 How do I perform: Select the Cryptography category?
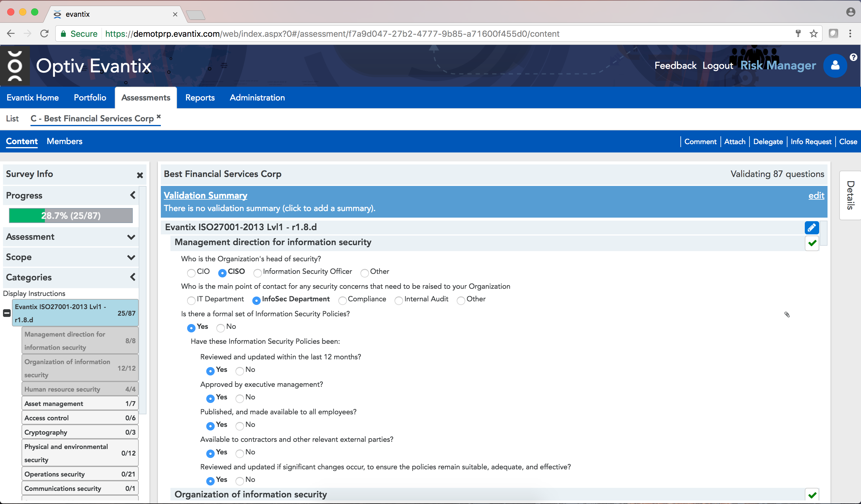coord(80,432)
